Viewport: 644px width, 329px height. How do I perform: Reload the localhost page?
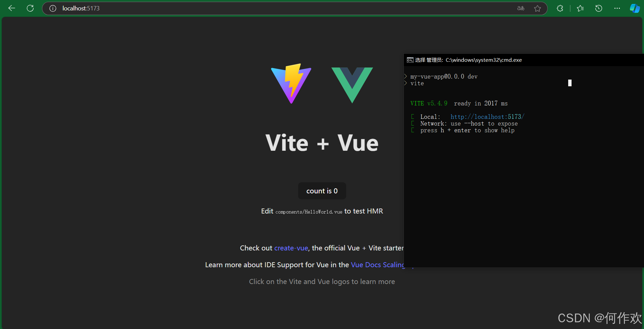(30, 8)
